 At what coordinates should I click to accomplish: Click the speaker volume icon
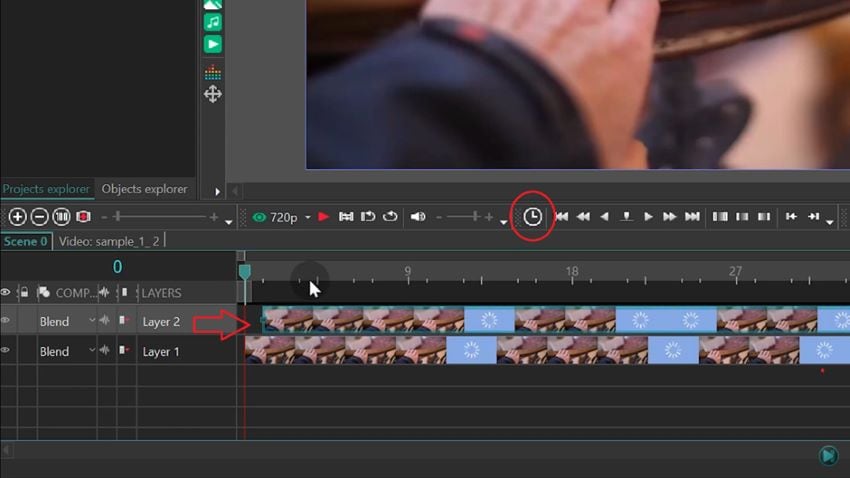pyautogui.click(x=417, y=217)
